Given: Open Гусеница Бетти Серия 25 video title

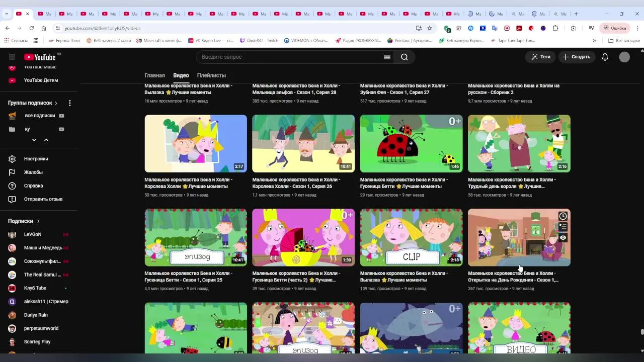Looking at the screenshot, I should [189, 277].
